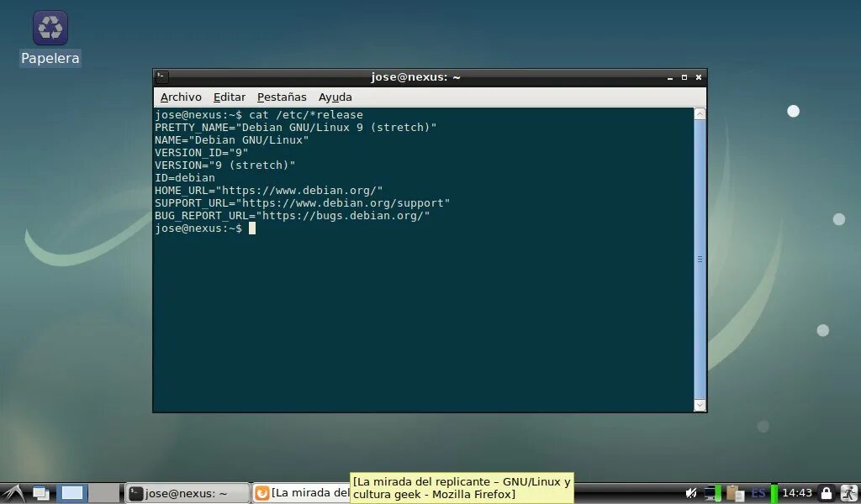Click the HOME_URL debian.org line
The width and height of the screenshot is (861, 504).
point(268,191)
